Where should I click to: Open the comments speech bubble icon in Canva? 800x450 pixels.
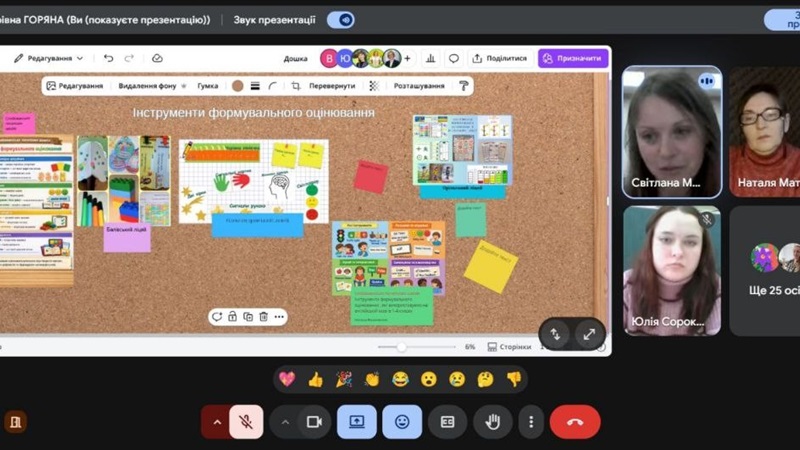point(453,58)
